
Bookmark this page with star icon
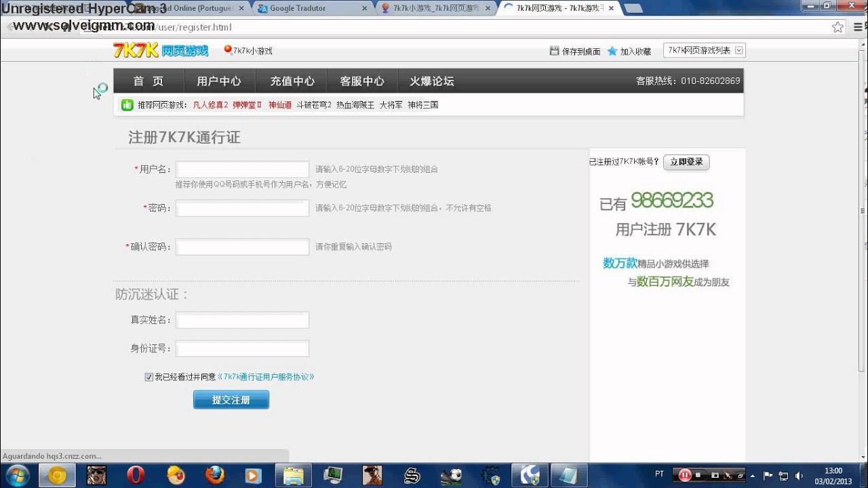click(837, 27)
